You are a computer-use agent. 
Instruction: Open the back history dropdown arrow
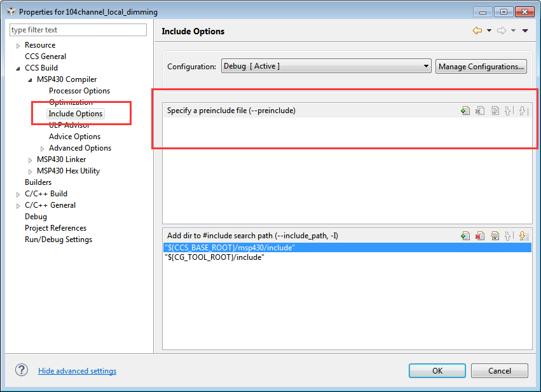(x=489, y=30)
